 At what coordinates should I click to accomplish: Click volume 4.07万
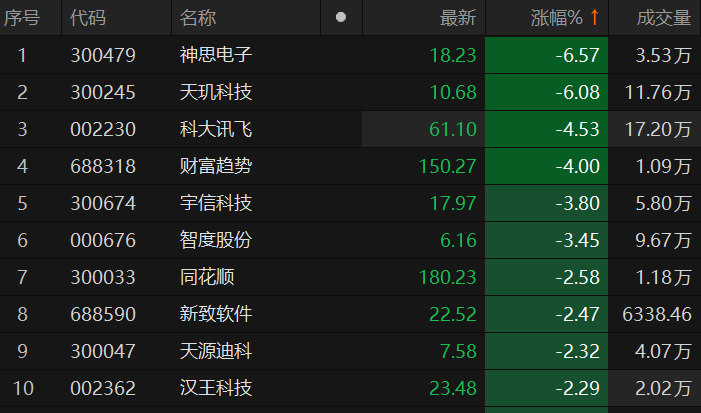tap(663, 351)
